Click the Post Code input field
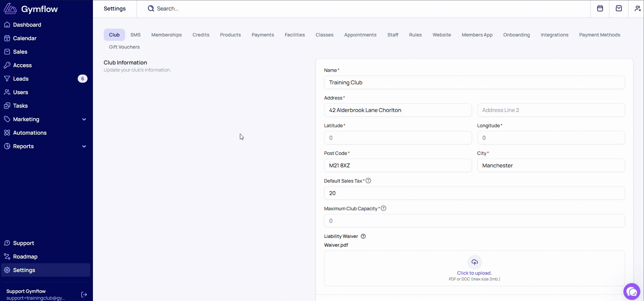Screen dimensions: 644x301 coord(398,165)
